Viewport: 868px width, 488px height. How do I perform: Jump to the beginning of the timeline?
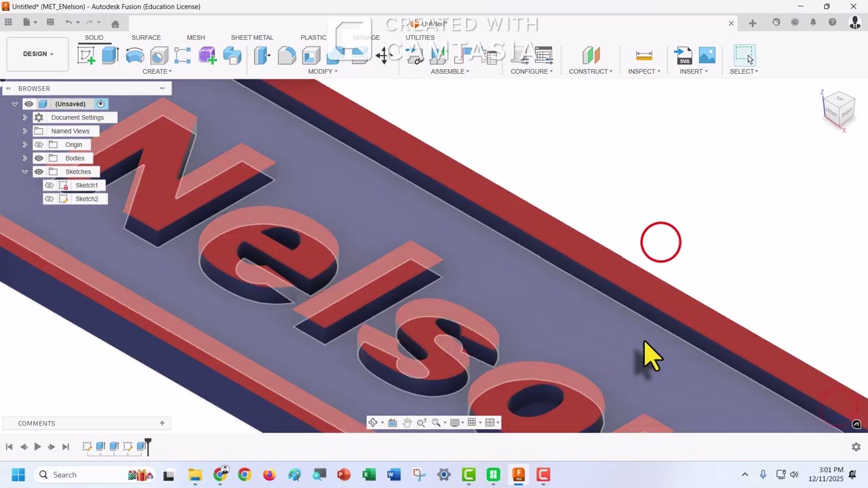(x=9, y=447)
